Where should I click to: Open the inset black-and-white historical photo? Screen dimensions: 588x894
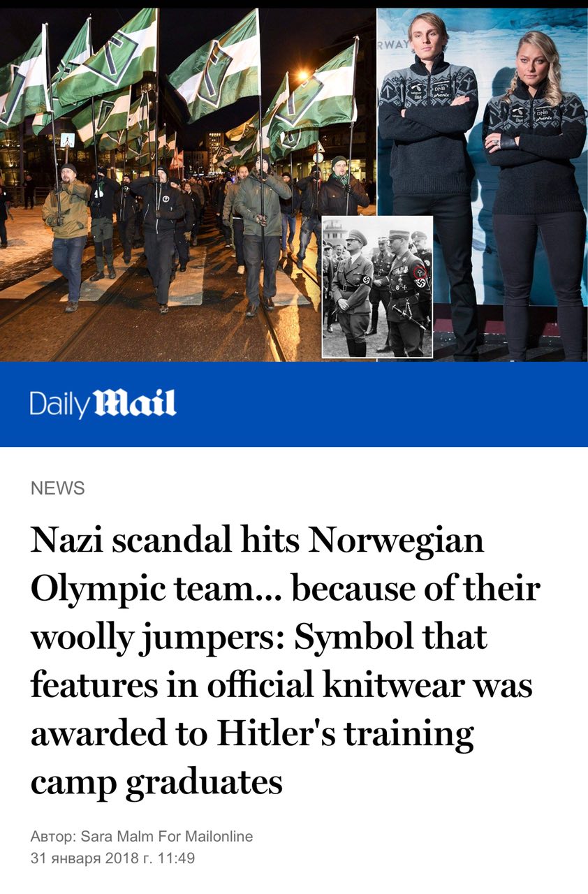click(377, 287)
